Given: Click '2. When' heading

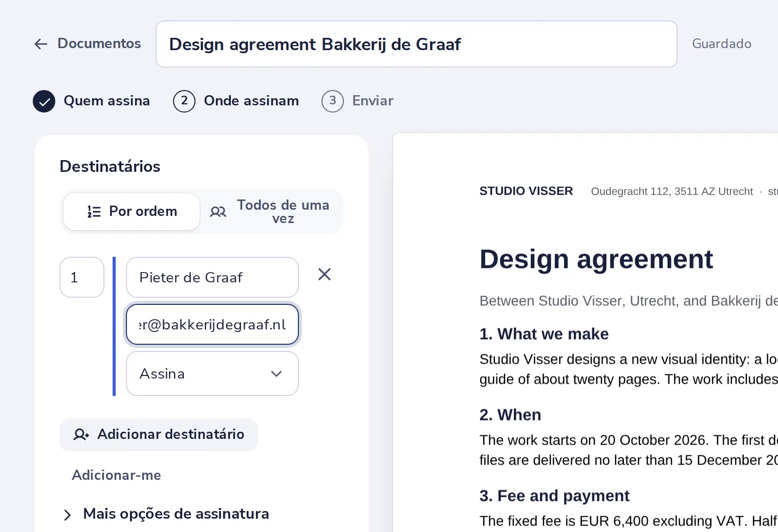Looking at the screenshot, I should pyautogui.click(x=510, y=415).
